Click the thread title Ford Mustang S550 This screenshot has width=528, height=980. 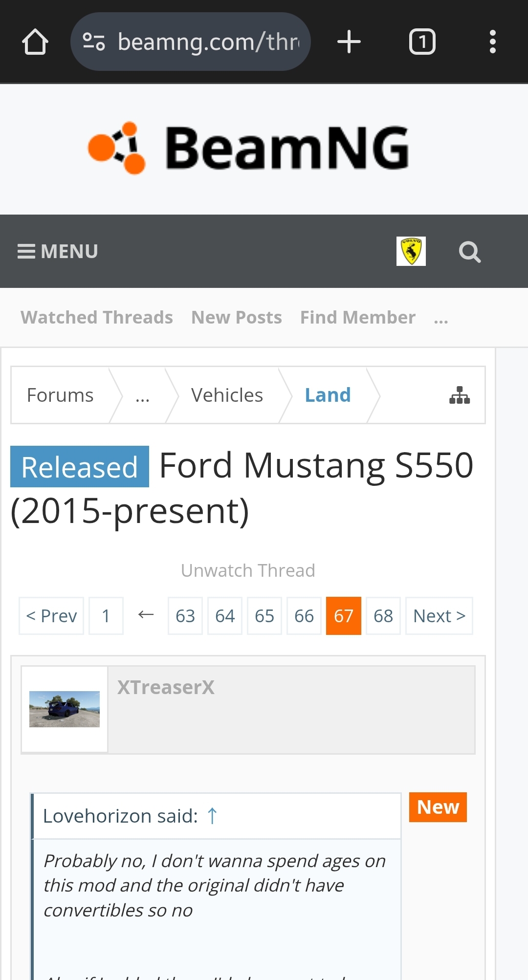click(x=242, y=488)
